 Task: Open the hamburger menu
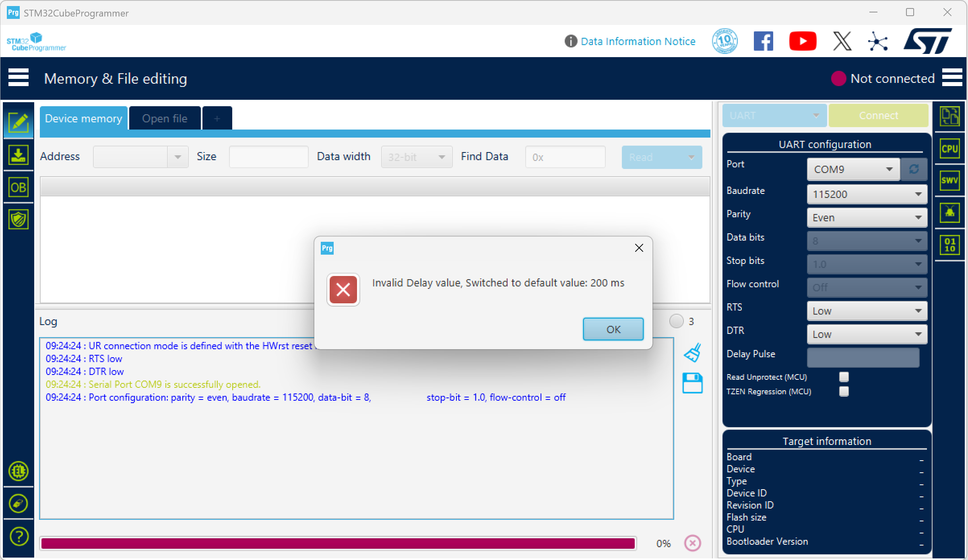pos(18,77)
